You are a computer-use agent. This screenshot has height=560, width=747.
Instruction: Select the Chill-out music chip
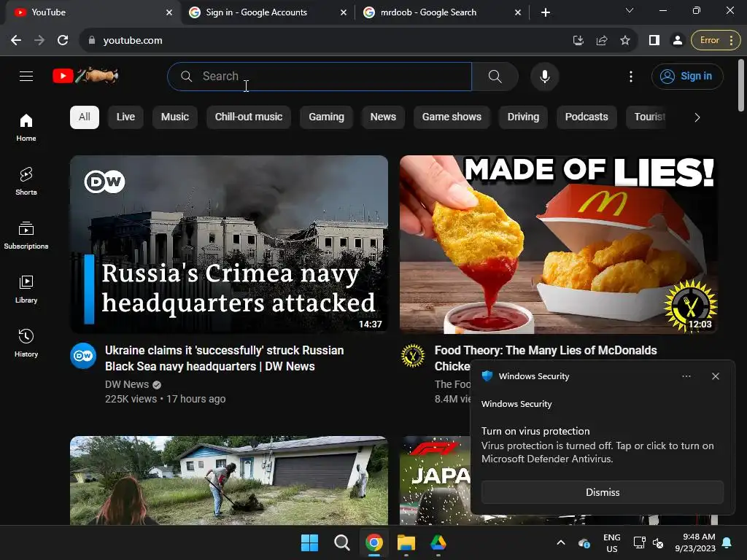[x=249, y=117]
